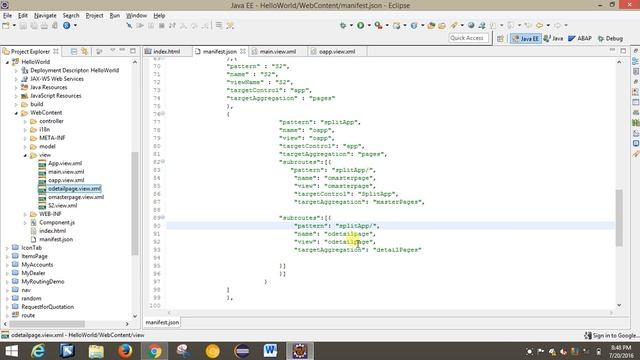Switch to the index.html editor tab
This screenshot has height=360, width=640.
(x=167, y=51)
